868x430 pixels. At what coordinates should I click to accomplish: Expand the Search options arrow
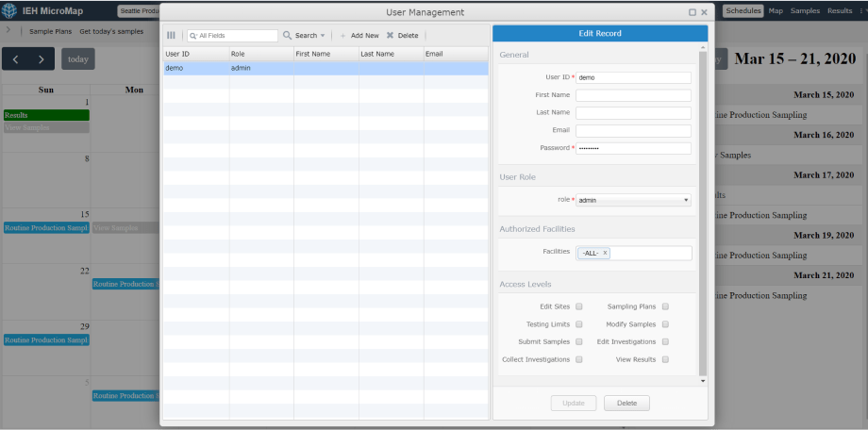click(x=323, y=36)
